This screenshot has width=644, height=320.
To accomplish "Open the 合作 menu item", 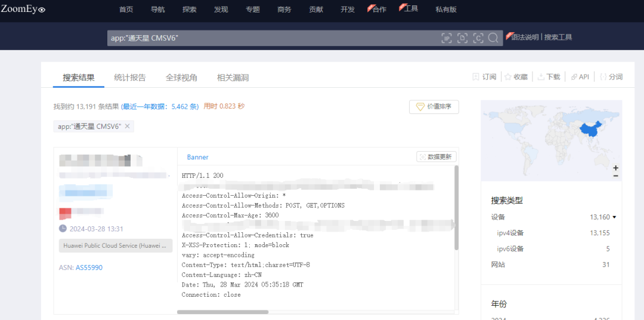I will point(378,9).
